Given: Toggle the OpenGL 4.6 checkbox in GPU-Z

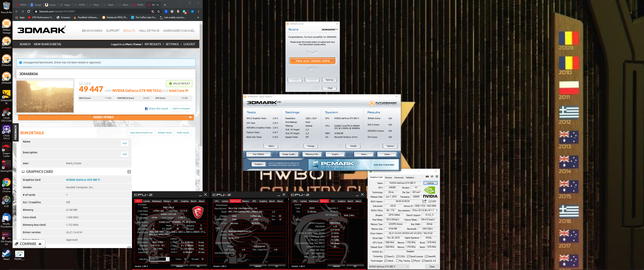Looking at the screenshot, I should 423,261.
